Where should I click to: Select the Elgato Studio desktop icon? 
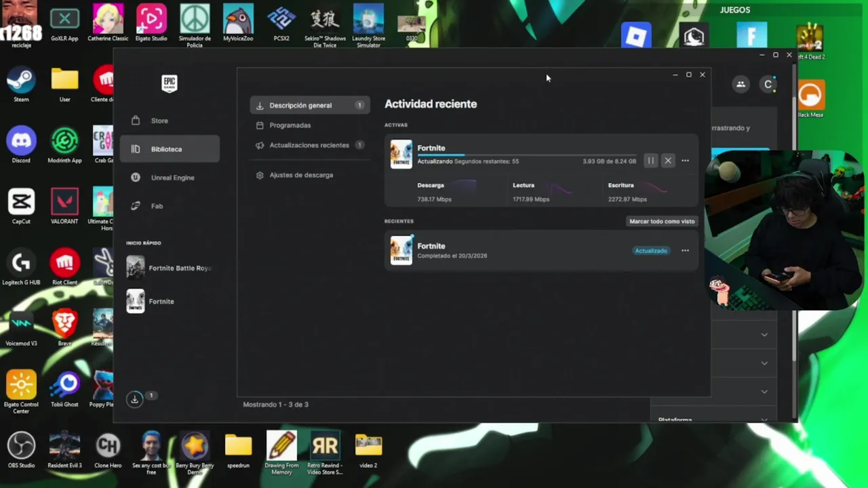151,24
